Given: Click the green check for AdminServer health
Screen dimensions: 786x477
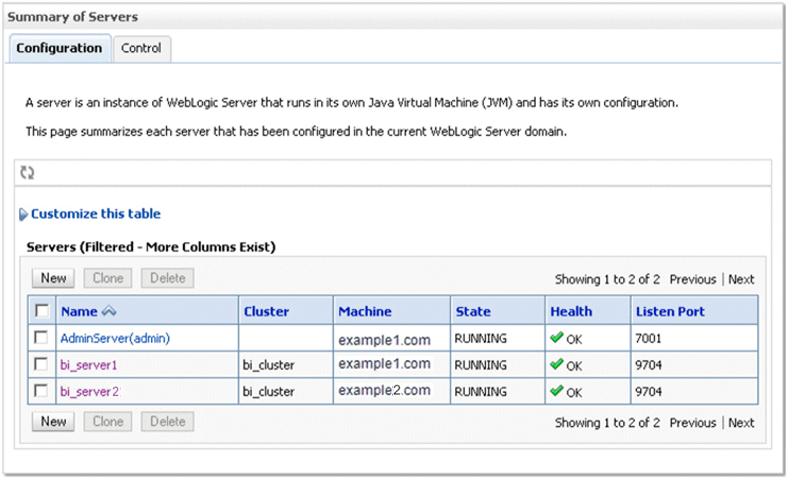Looking at the screenshot, I should 556,338.
